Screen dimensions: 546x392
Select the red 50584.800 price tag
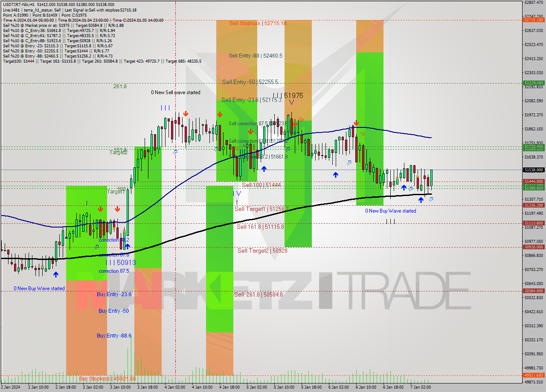point(534,291)
